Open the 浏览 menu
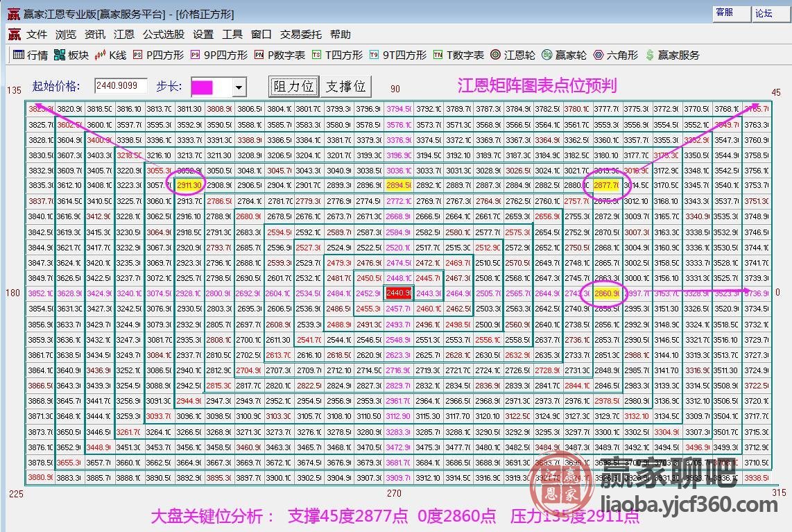This screenshot has height=532, width=792. click(x=66, y=35)
